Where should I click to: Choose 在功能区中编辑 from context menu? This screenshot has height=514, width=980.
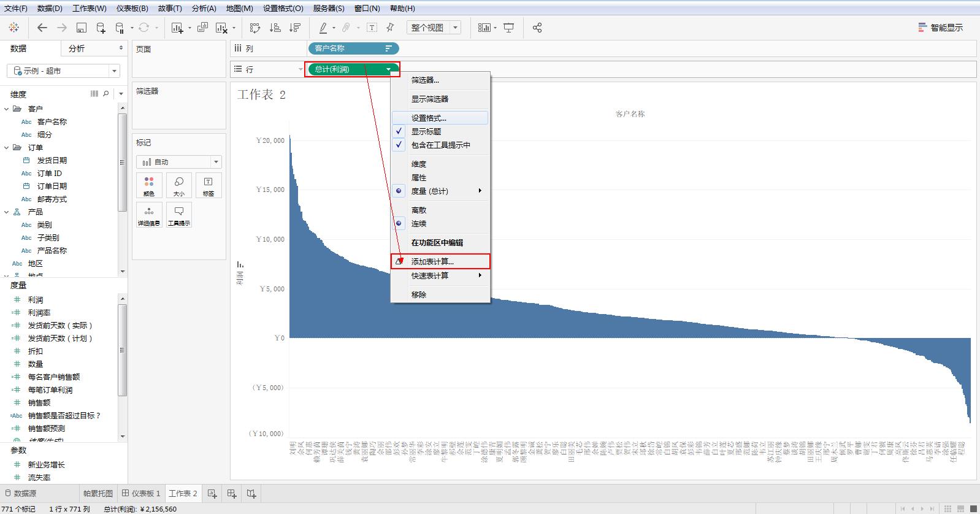440,242
